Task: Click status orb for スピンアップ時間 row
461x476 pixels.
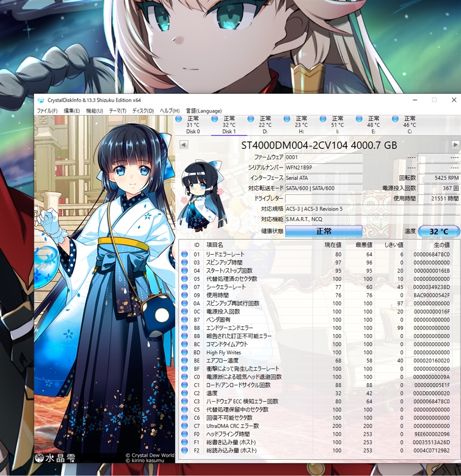Action: (x=184, y=263)
